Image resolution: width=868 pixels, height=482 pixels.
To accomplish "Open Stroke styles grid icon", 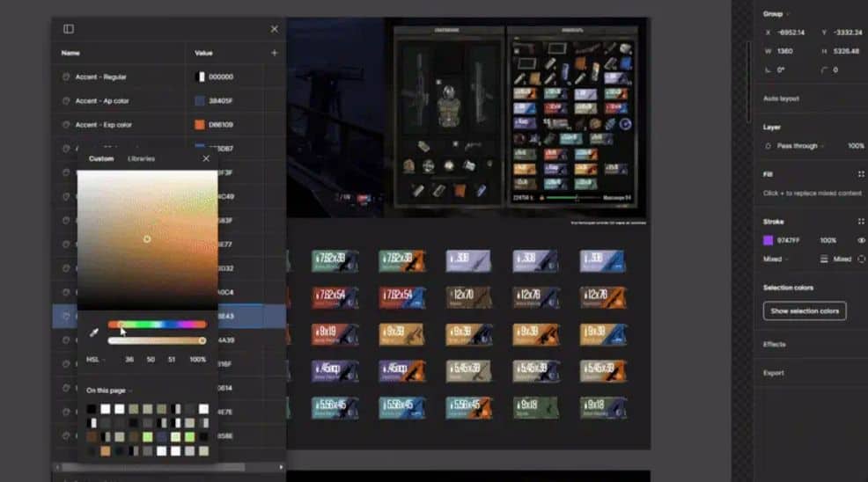I will [860, 222].
